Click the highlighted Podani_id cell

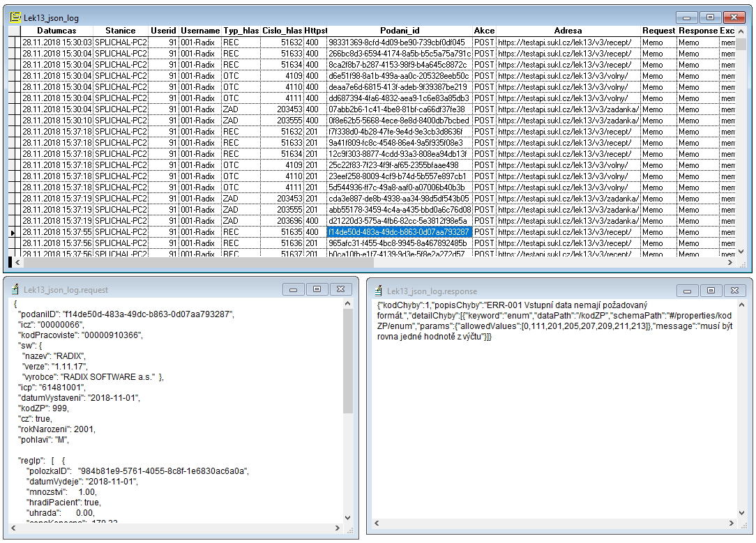(400, 232)
